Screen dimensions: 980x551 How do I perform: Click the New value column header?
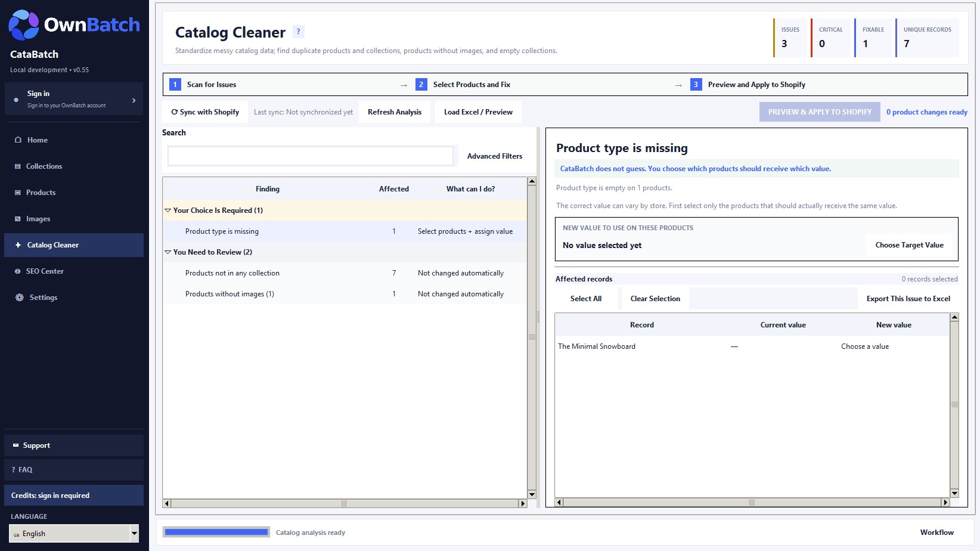pyautogui.click(x=894, y=325)
